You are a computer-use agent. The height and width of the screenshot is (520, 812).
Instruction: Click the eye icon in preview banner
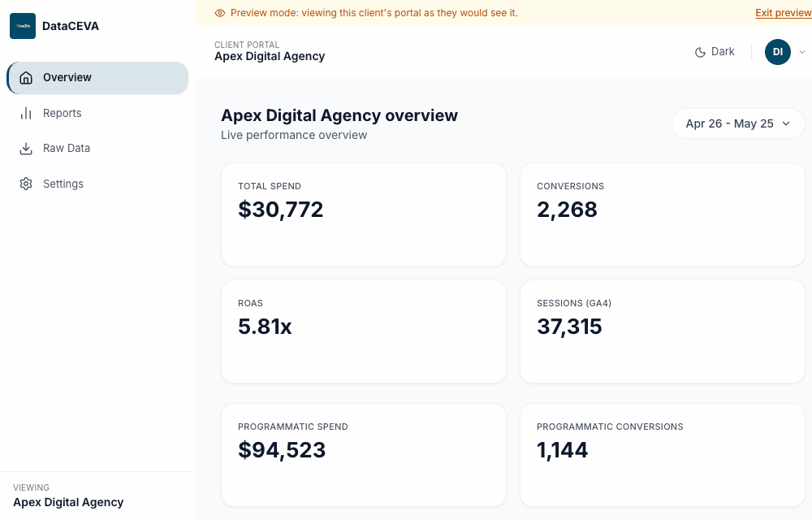coord(220,13)
